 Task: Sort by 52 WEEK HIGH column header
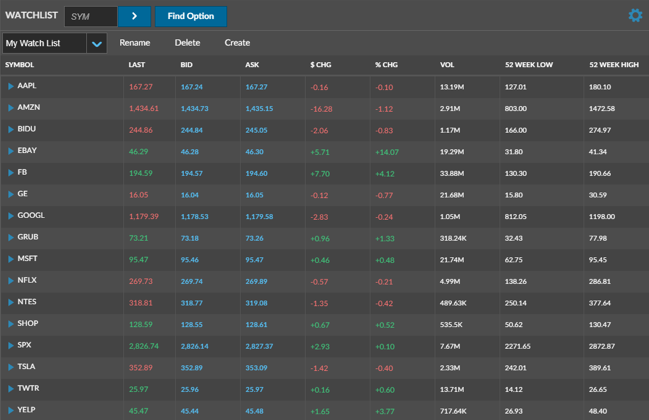pyautogui.click(x=613, y=65)
